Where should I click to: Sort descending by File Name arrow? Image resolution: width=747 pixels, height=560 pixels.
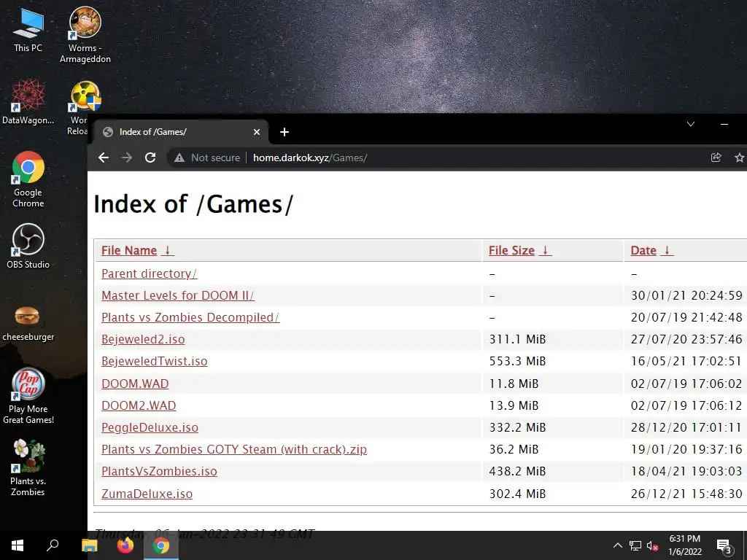point(167,251)
